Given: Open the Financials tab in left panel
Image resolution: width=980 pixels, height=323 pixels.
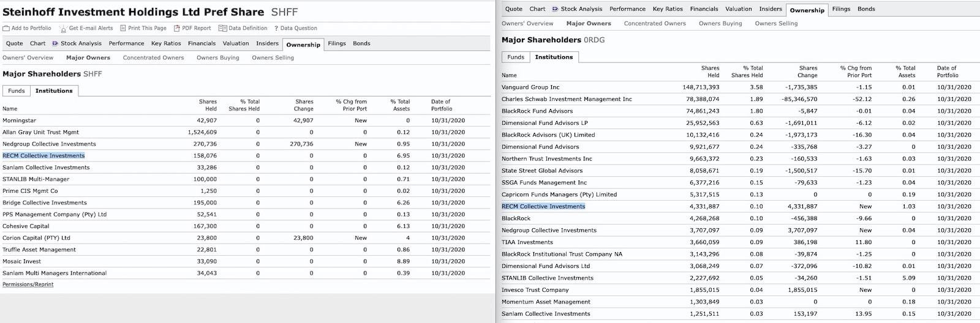Looking at the screenshot, I should click(x=202, y=43).
